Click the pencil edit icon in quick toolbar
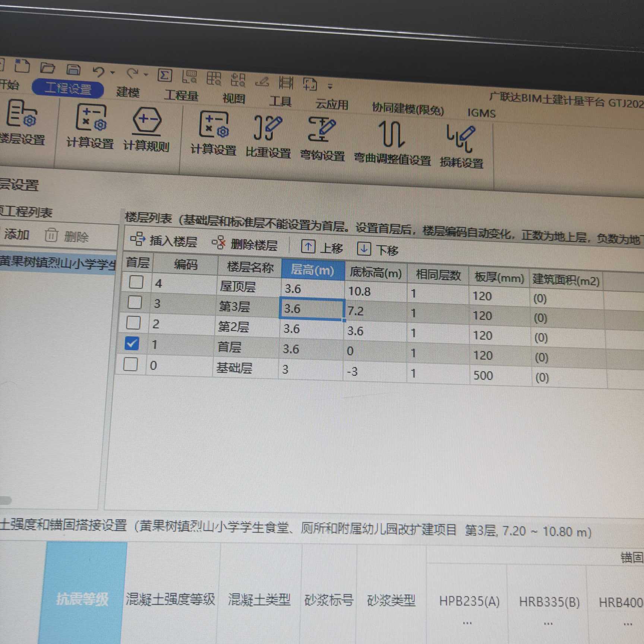The width and height of the screenshot is (644, 644). (262, 81)
